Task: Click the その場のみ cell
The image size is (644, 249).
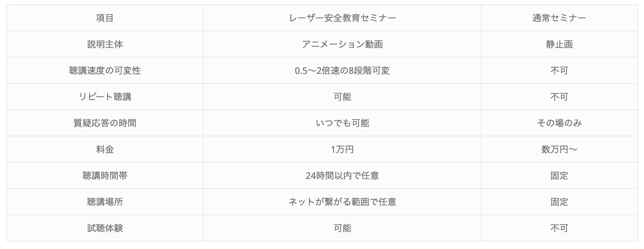Action: coord(559,123)
